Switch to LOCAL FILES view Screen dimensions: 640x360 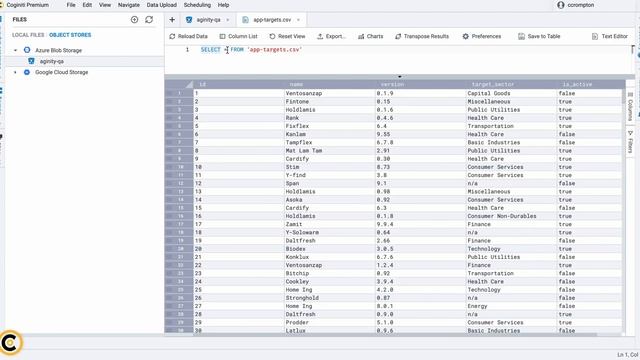click(28, 35)
